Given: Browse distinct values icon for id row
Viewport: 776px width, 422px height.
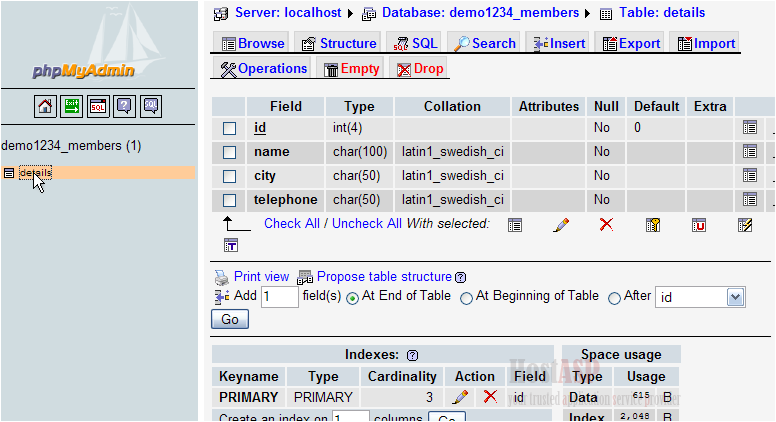Looking at the screenshot, I should [750, 128].
